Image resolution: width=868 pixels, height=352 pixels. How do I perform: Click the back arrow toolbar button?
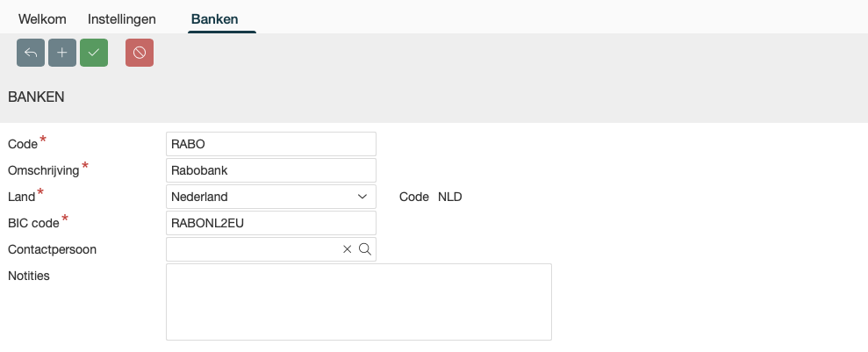(31, 53)
